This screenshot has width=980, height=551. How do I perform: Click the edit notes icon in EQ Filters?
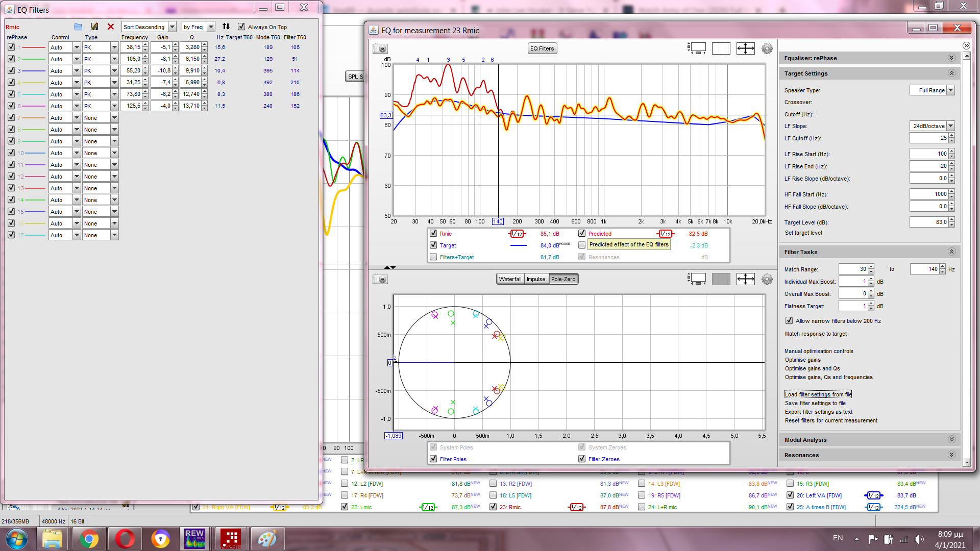pyautogui.click(x=94, y=27)
